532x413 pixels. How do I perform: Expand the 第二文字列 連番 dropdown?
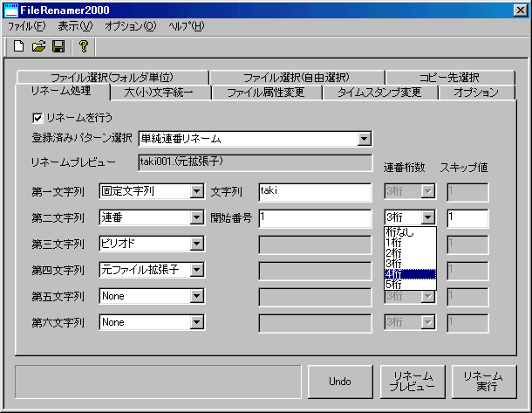coord(197,217)
